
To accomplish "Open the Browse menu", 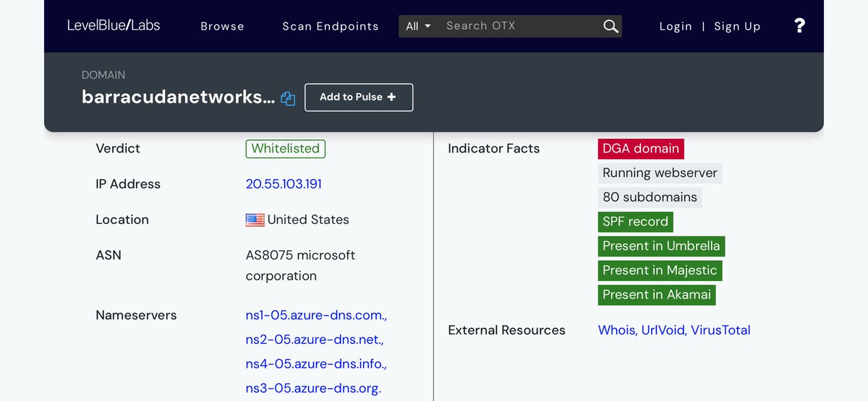I will tap(222, 26).
